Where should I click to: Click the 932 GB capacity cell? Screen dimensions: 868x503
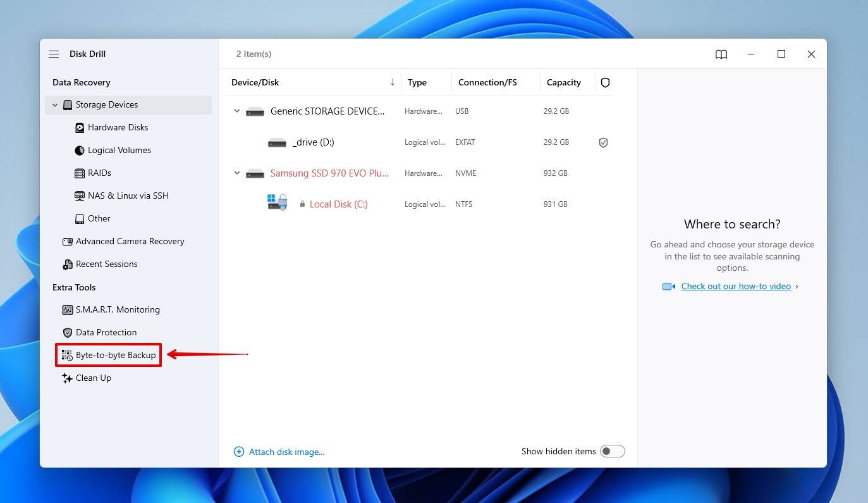coord(556,173)
